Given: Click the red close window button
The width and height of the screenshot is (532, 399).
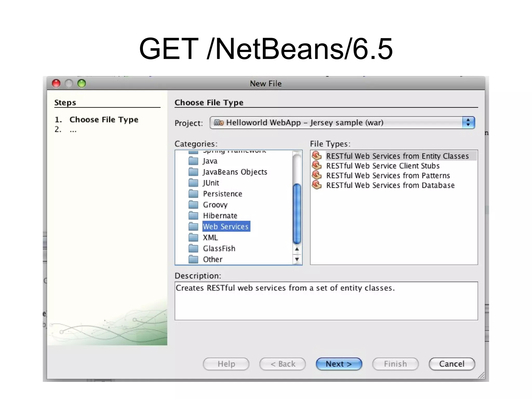Looking at the screenshot, I should click(x=56, y=83).
